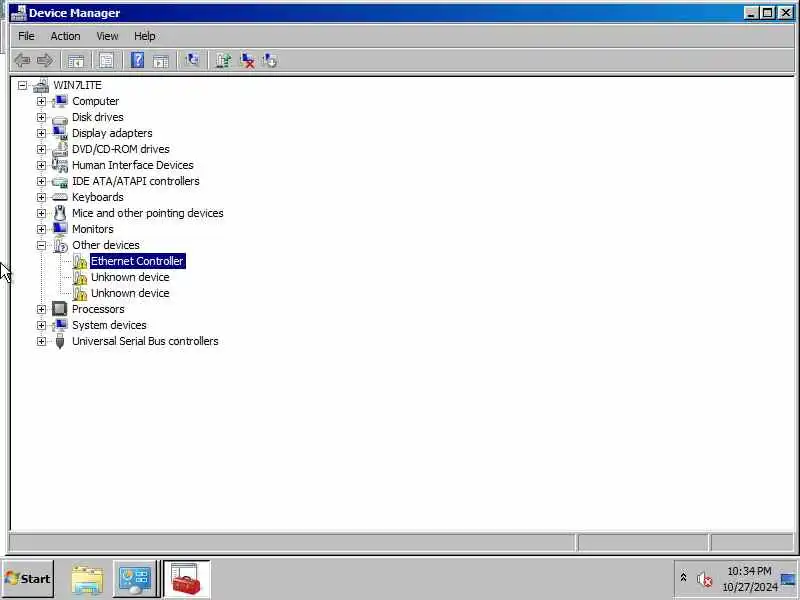800x600 pixels.
Task: Click Show/Hide Action Pane toolbar icon
Action: (161, 61)
